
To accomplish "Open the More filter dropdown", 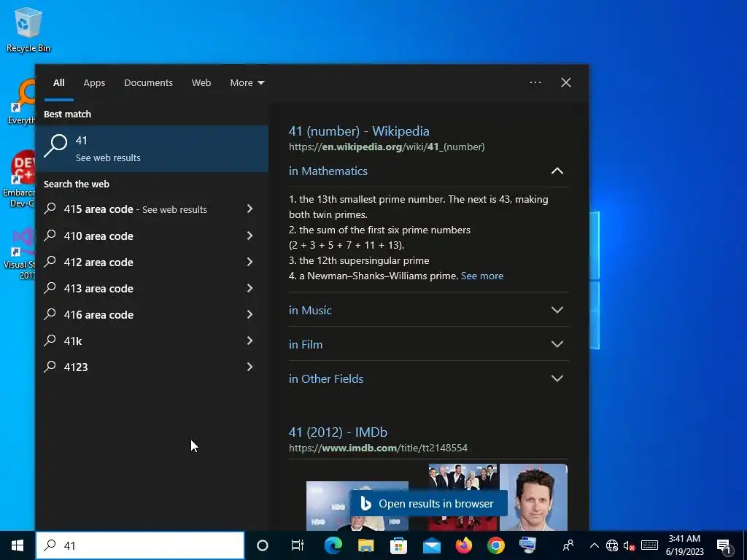I will click(247, 83).
